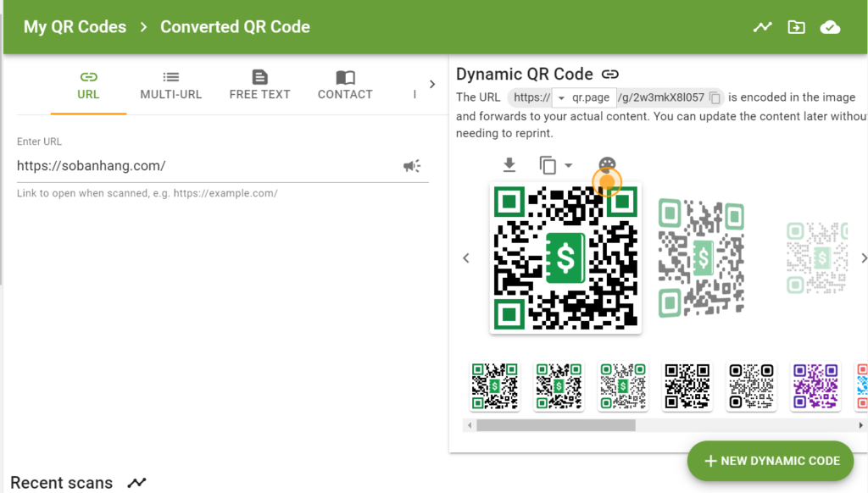Viewport: 868px width, 493px height.
Task: Open the qr.page domain dropdown
Action: tap(583, 98)
